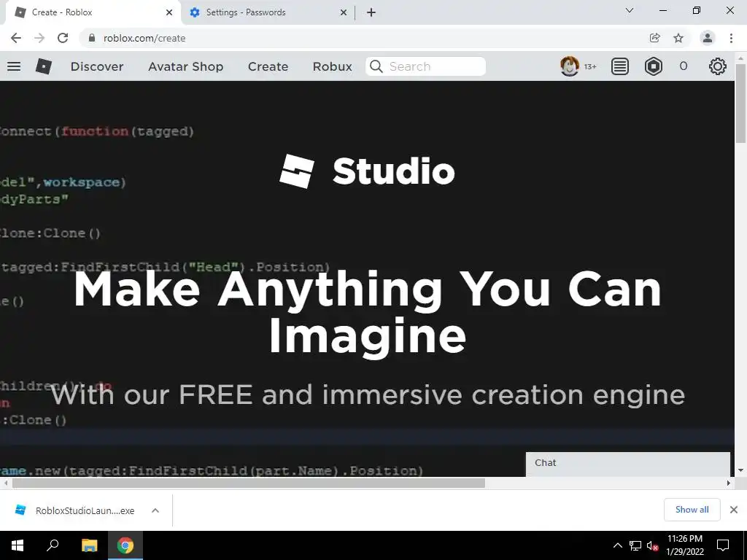Click the Roblox logo home icon
The width and height of the screenshot is (747, 560).
tap(43, 66)
